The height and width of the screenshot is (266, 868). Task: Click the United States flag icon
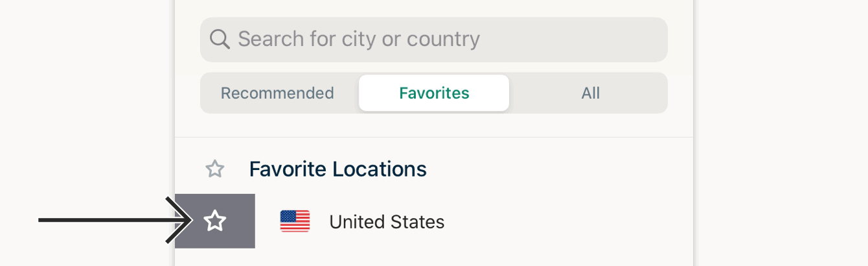(295, 222)
